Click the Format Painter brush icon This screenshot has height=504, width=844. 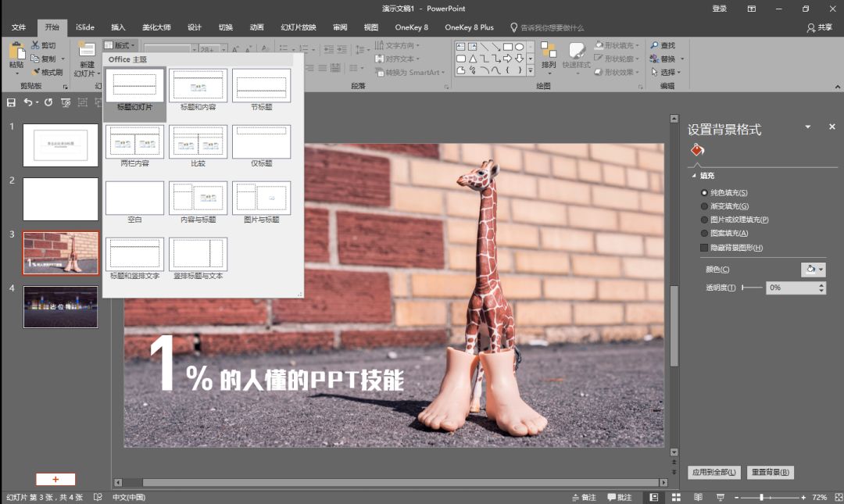pyautogui.click(x=35, y=72)
